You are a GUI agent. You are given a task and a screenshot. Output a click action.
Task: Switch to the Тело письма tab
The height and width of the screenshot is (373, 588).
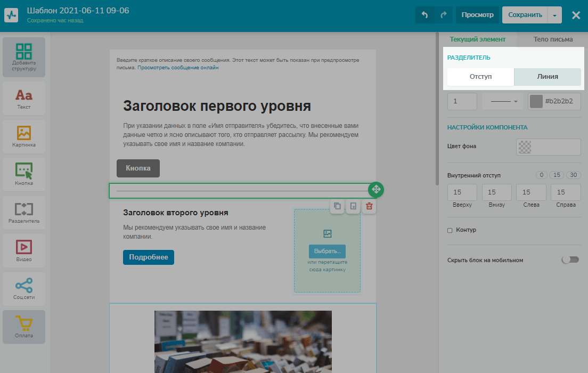(553, 39)
